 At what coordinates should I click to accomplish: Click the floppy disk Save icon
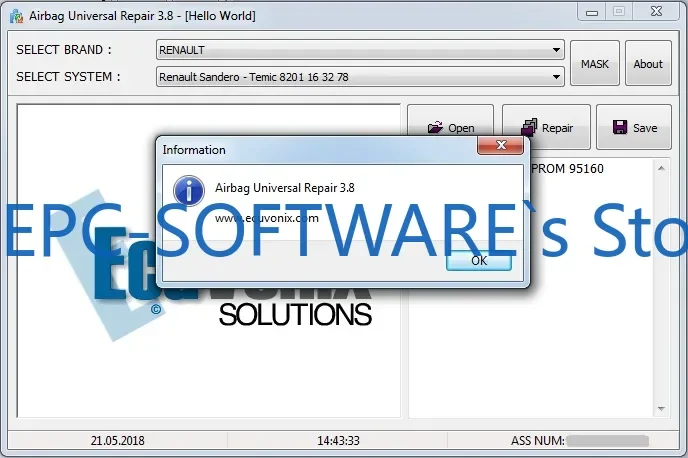pos(620,127)
